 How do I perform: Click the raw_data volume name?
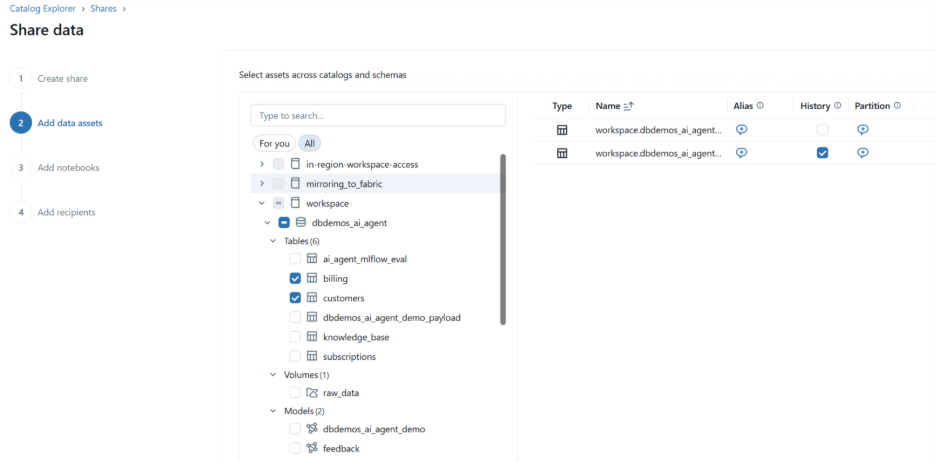pyautogui.click(x=341, y=393)
